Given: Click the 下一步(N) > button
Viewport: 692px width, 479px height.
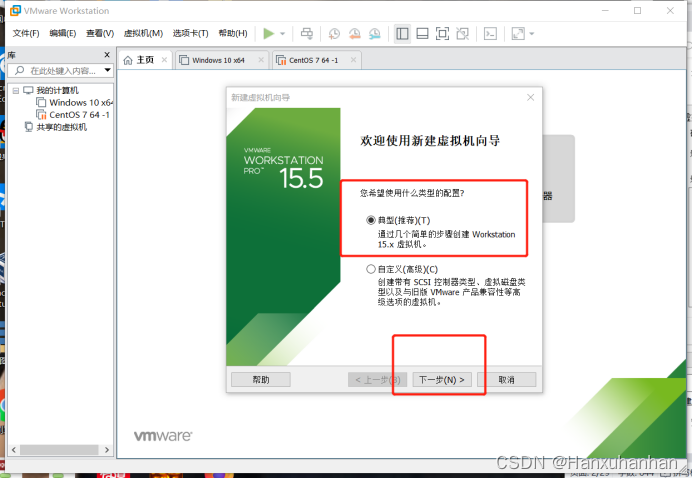Looking at the screenshot, I should pos(442,380).
